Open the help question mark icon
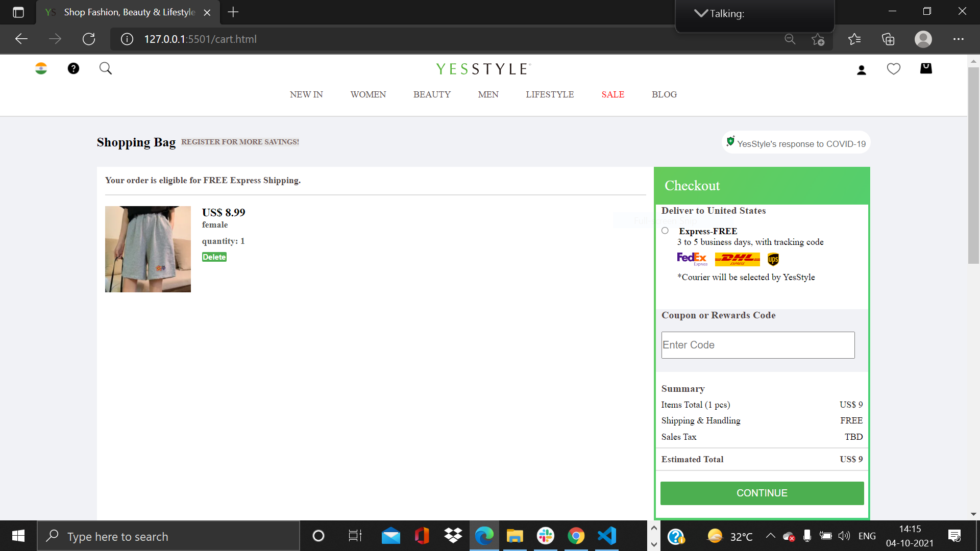980x551 pixels. pos(73,68)
